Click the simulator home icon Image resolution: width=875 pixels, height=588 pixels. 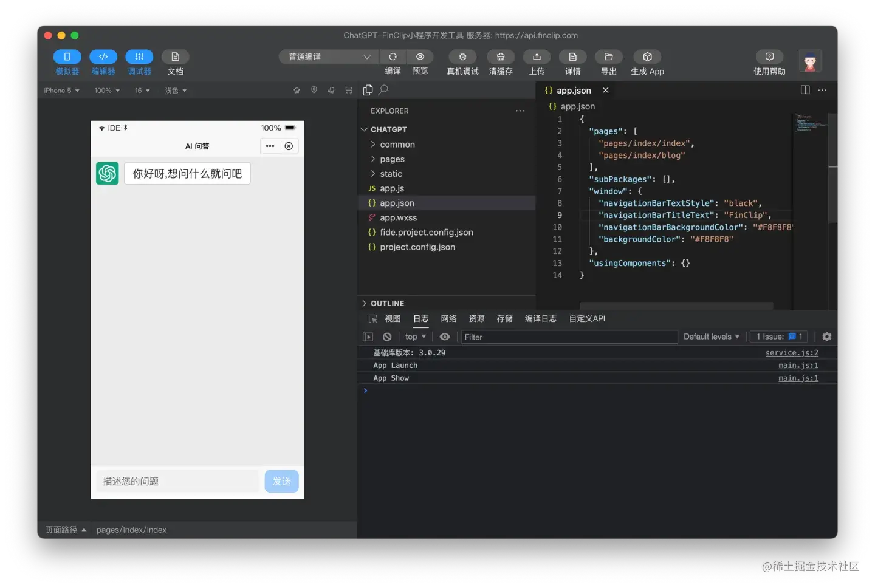pos(297,90)
